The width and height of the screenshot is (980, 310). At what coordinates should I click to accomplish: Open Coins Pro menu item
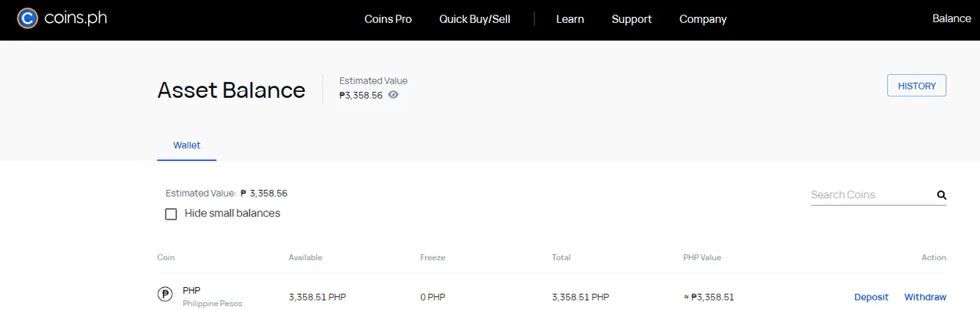pyautogui.click(x=387, y=19)
